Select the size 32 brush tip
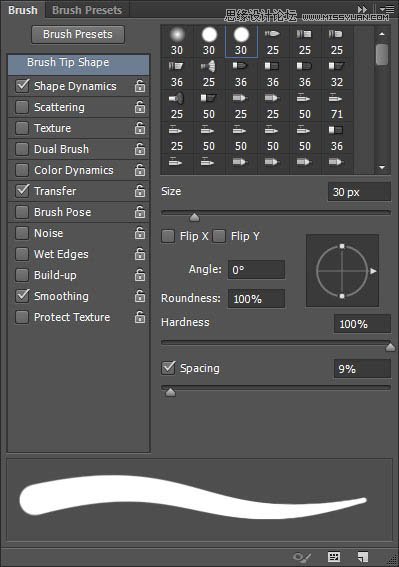399x567 pixels. click(x=337, y=74)
